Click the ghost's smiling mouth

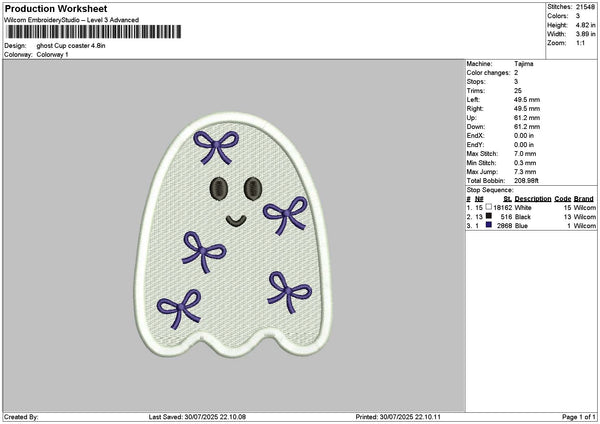[x=233, y=219]
